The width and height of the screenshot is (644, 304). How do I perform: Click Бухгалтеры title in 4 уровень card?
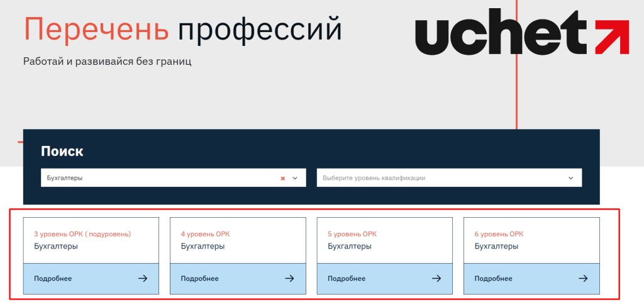coord(203,247)
